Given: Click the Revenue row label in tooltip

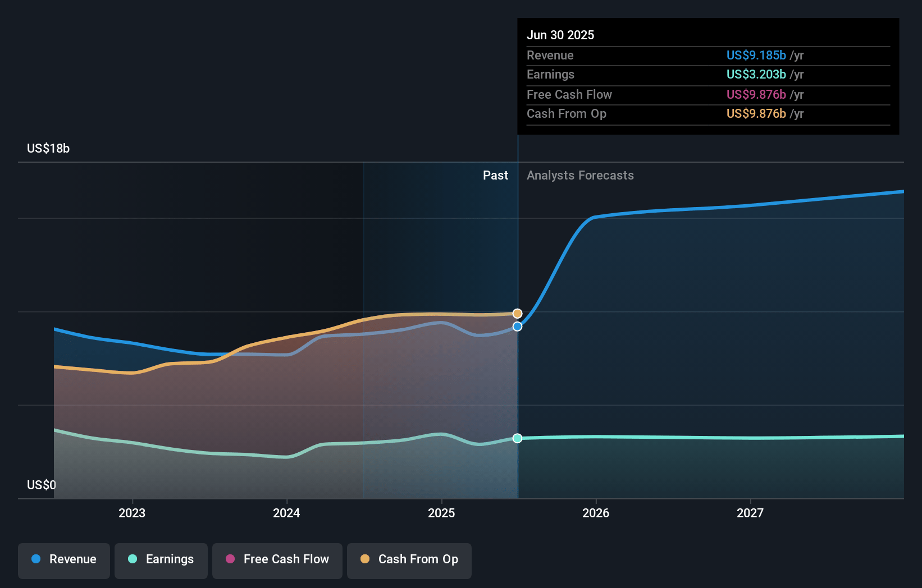Looking at the screenshot, I should pyautogui.click(x=550, y=55).
